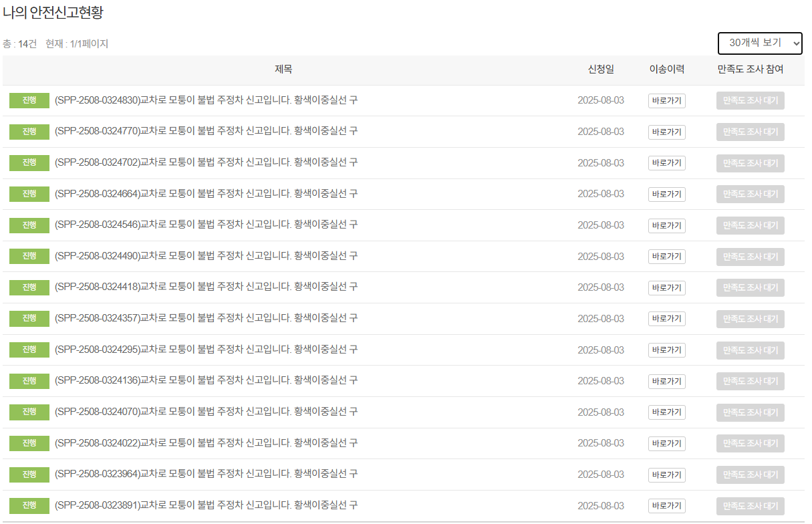
Task: Click 바로가기 next to SPP-2508-0324770
Action: pyautogui.click(x=666, y=132)
